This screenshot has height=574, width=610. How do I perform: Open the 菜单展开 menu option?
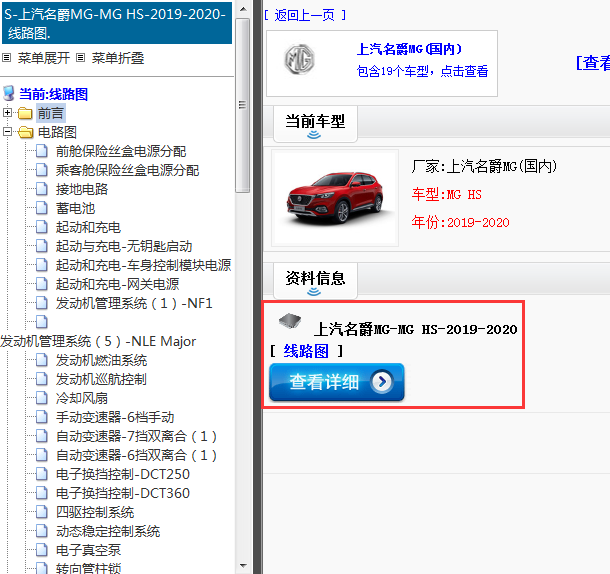click(x=44, y=58)
